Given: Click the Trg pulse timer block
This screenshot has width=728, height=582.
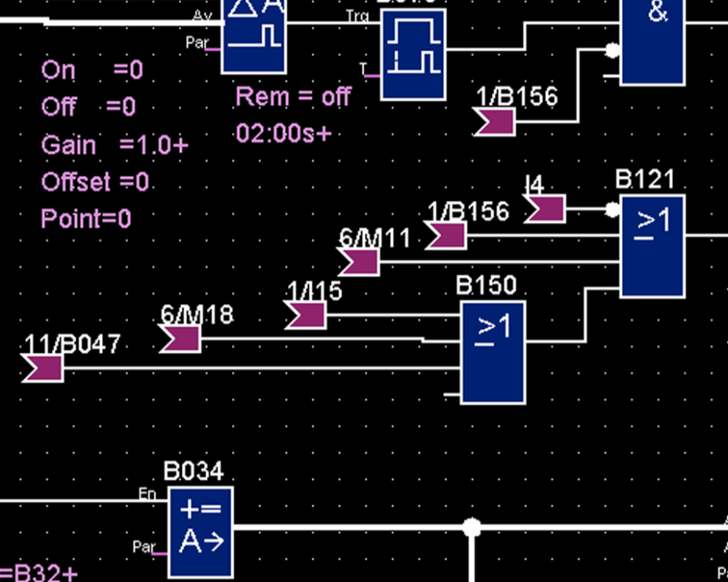Looking at the screenshot, I should coord(413,55).
